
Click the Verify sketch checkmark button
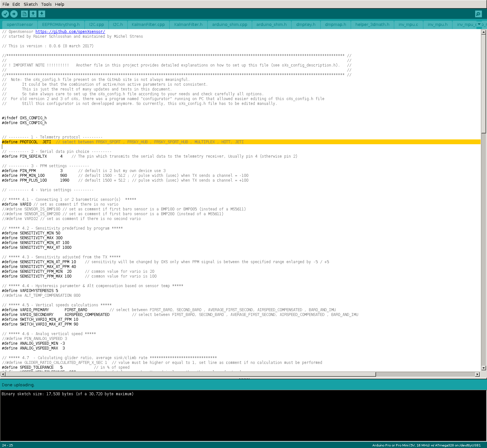pos(5,14)
